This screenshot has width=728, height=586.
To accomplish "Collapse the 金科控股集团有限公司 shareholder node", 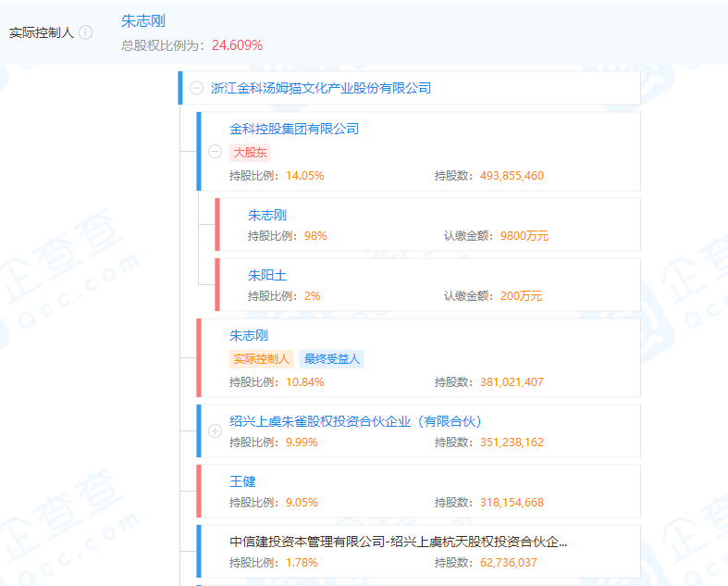I will pyautogui.click(x=215, y=152).
